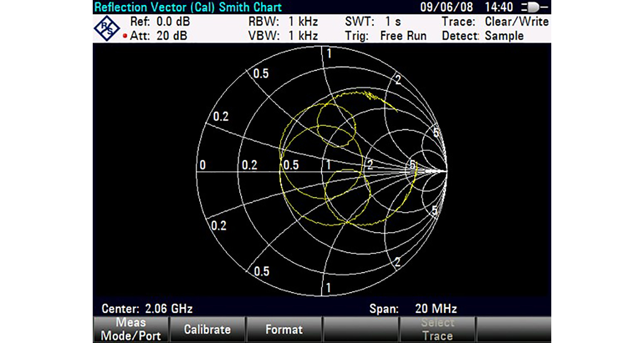Select the Ref 0.0 dB reference level
The height and width of the screenshot is (343, 644).
tap(160, 21)
